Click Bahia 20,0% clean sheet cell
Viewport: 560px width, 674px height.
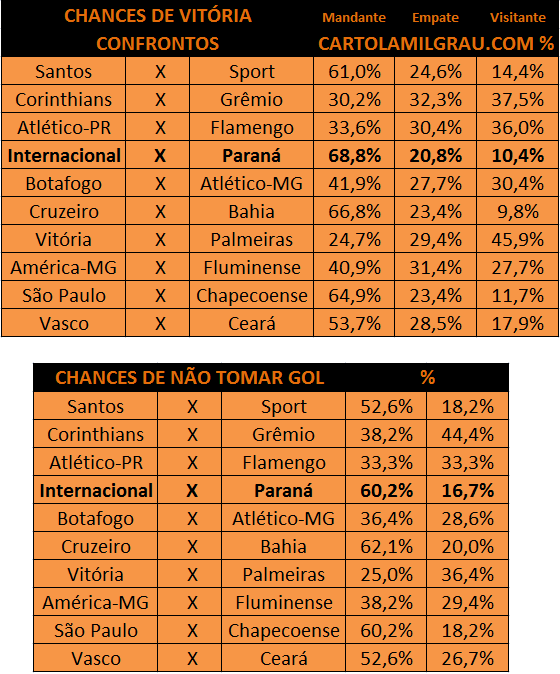[x=468, y=546]
